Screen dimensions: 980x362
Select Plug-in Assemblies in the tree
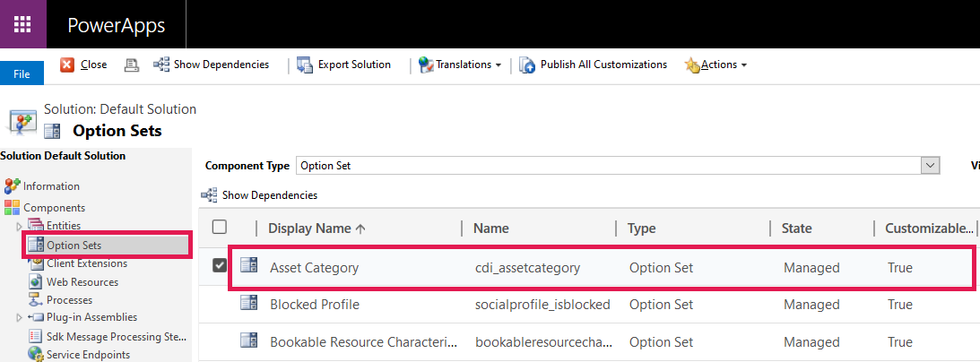point(91,318)
